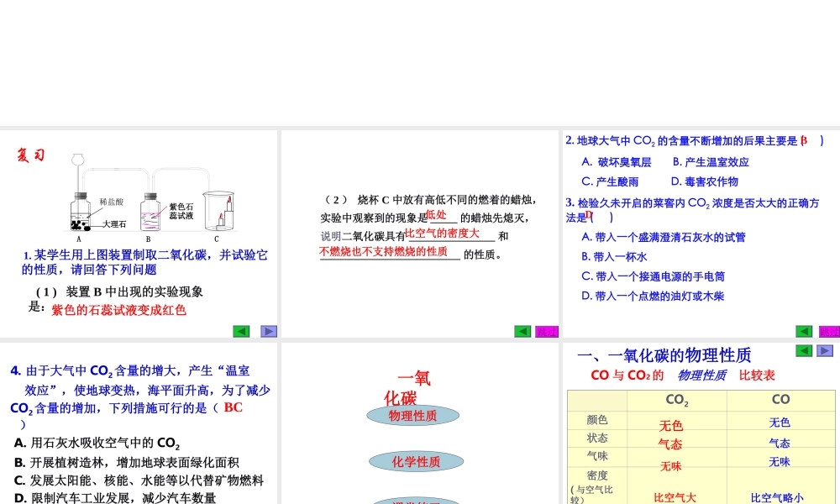Click the red 一氧化碳 title

[x=407, y=388]
